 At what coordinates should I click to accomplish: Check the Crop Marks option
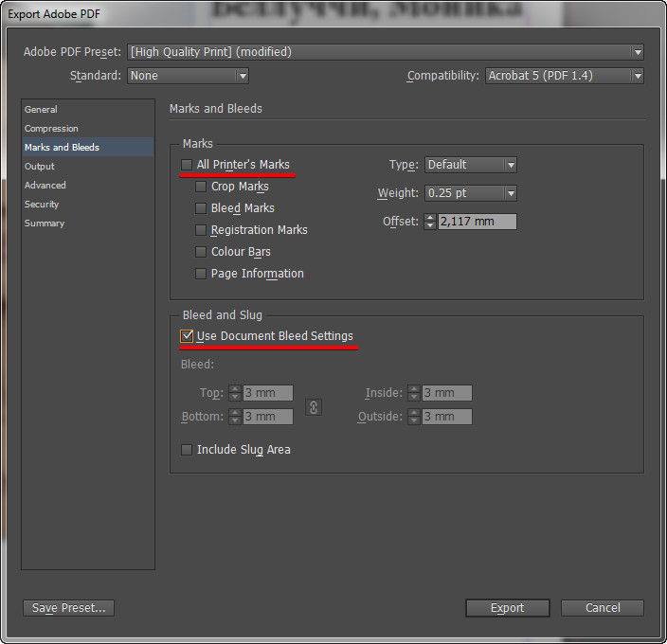200,187
